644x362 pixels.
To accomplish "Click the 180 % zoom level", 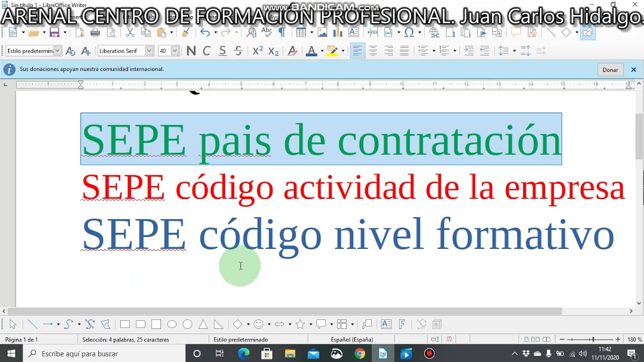I will (634, 339).
